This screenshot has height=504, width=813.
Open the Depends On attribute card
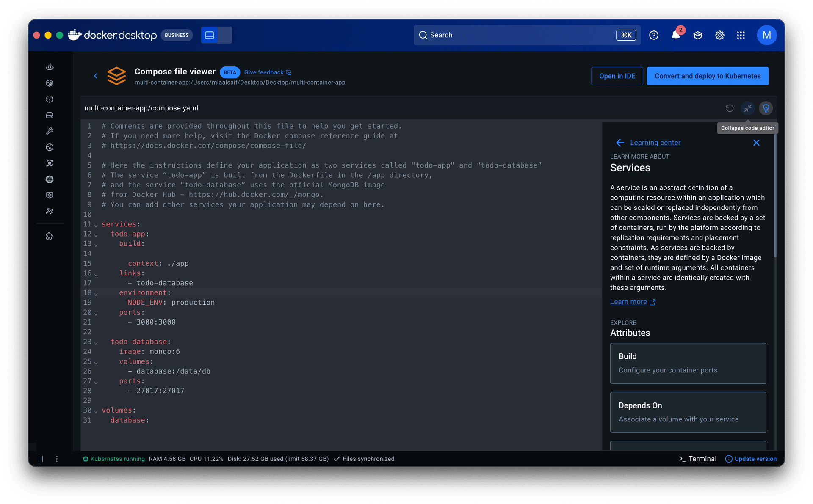tap(688, 412)
